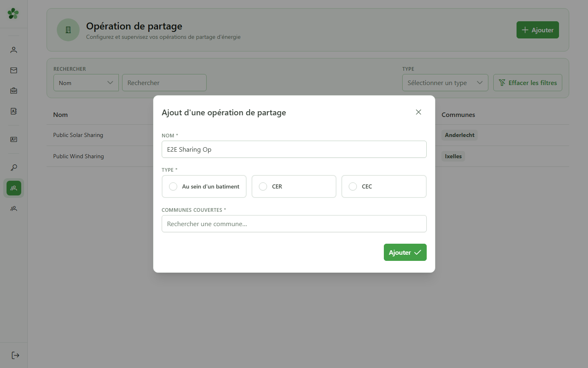Viewport: 588px width, 368px height.
Task: Select the 'Au sein d'un batiment' radio option
Action: point(204,186)
